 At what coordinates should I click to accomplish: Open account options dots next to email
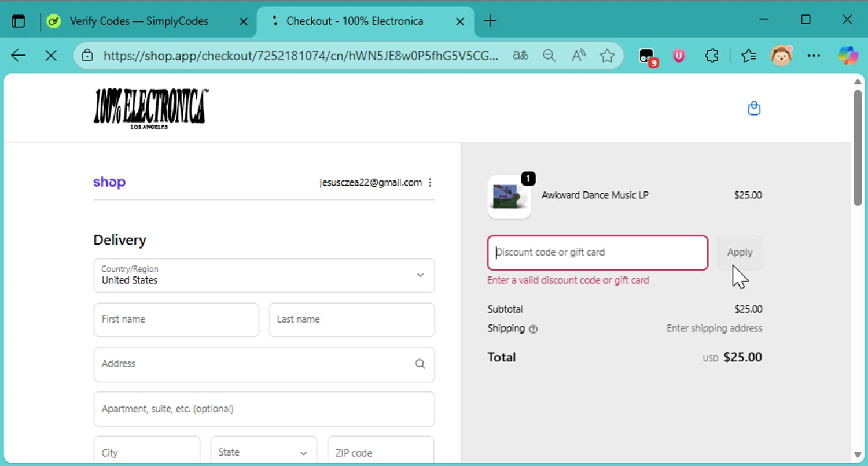point(430,183)
